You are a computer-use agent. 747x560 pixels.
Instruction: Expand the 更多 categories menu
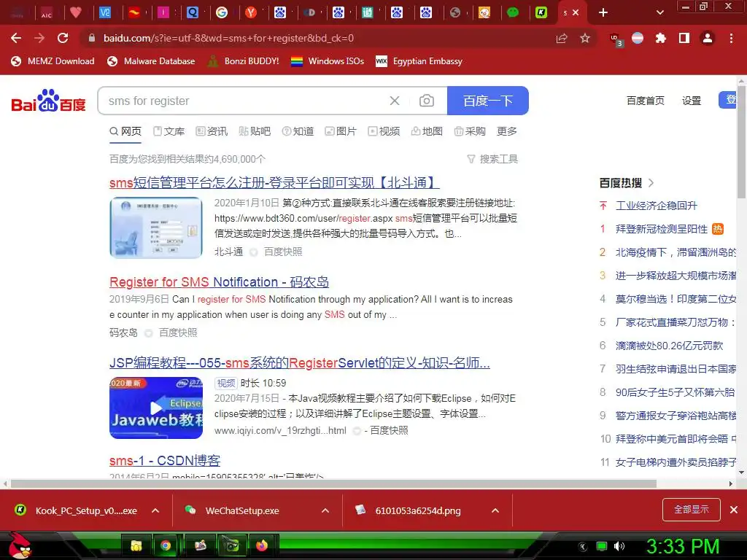pos(507,131)
